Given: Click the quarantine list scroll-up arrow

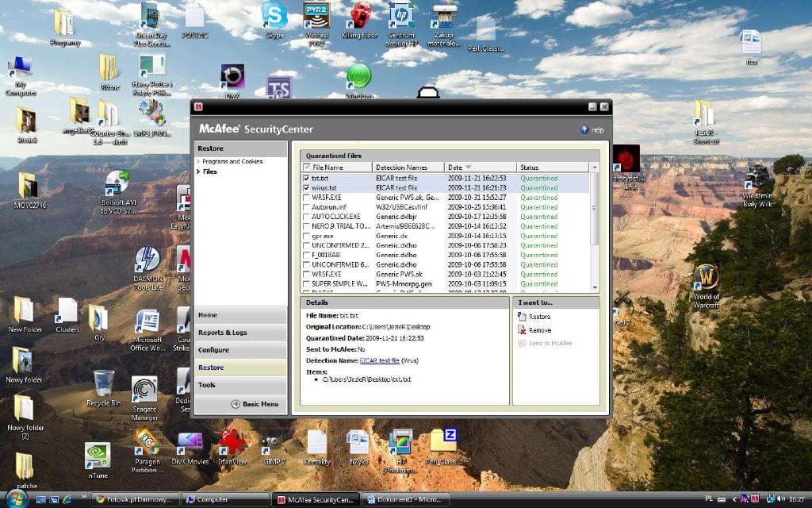Looking at the screenshot, I should (x=595, y=167).
